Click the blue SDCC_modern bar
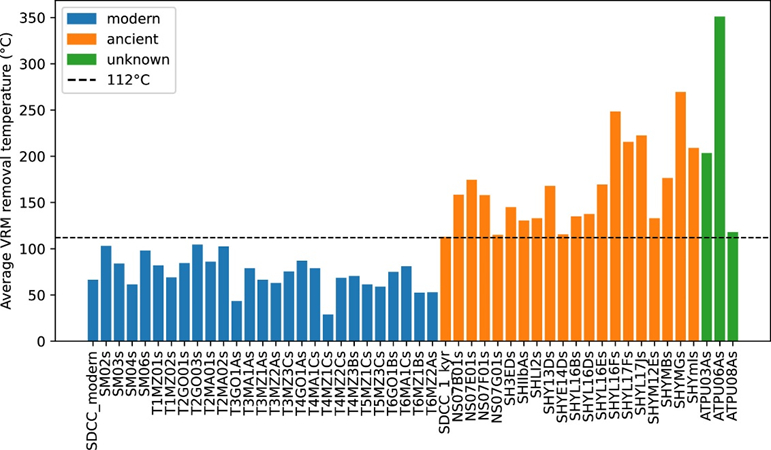This screenshot has width=771, height=450. click(x=93, y=311)
